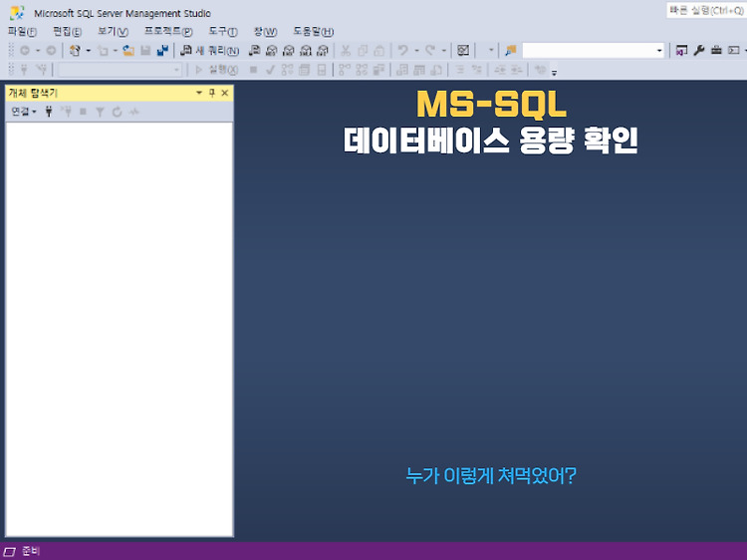Click the Change Connection icon in query toolbar
Viewport: 747px width, 560px height.
pos(42,70)
